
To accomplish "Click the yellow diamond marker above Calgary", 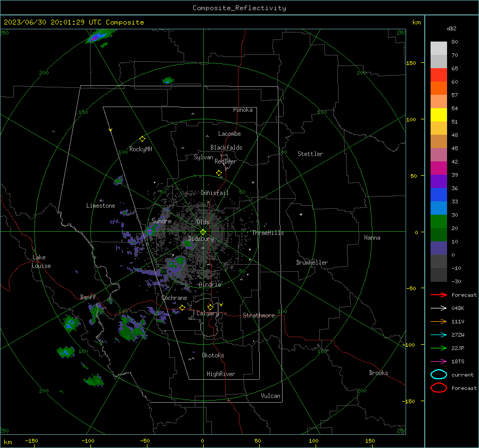I will (x=210, y=307).
